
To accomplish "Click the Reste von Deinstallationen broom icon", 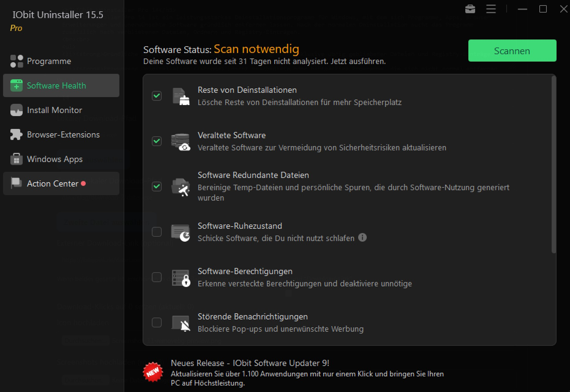I will click(x=181, y=96).
